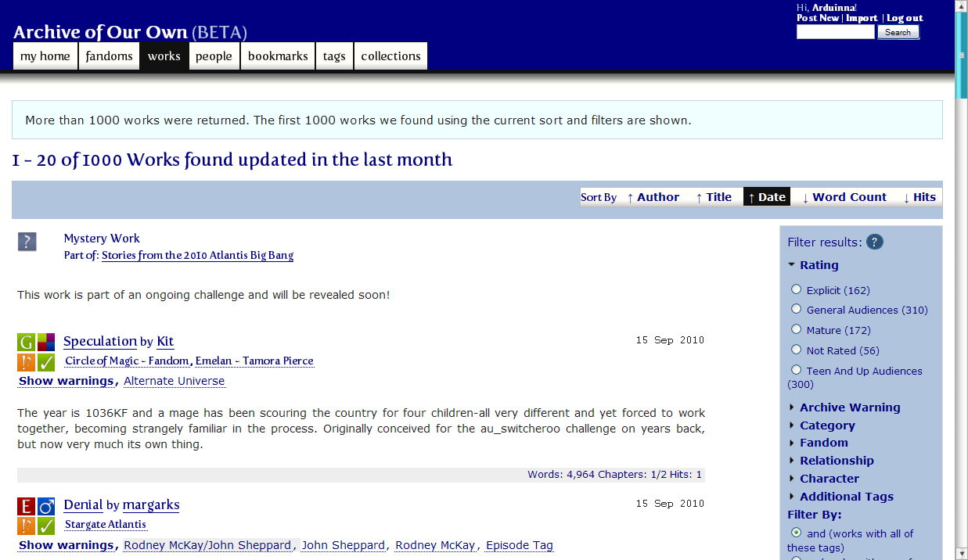Sort works by Word Count
This screenshot has height=560, width=968.
[844, 197]
